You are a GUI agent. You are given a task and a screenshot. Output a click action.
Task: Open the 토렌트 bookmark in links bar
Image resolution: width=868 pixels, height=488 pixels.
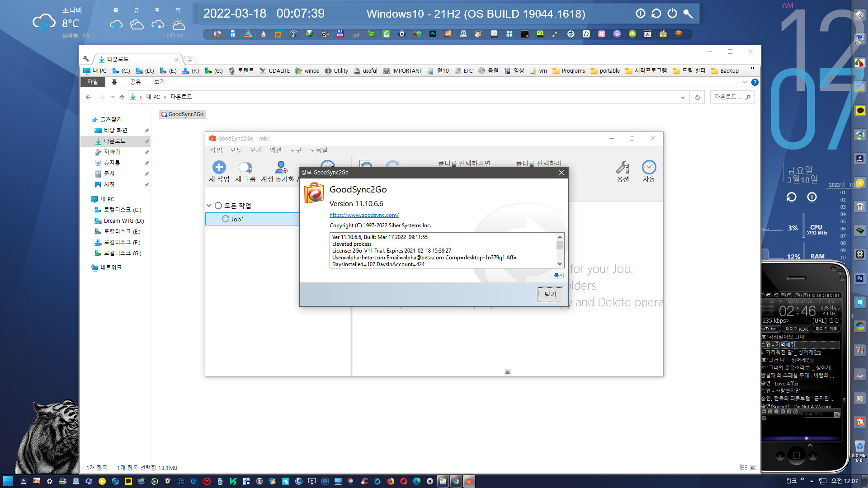tap(241, 71)
